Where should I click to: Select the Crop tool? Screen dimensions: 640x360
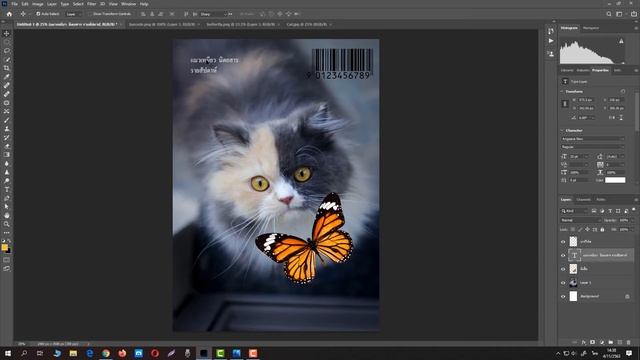click(7, 68)
